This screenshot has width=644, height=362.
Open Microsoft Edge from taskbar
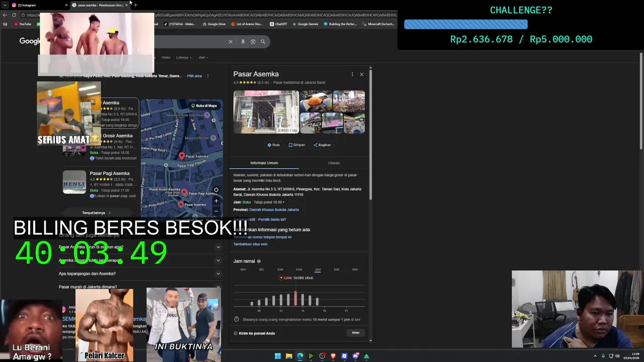[x=300, y=356]
